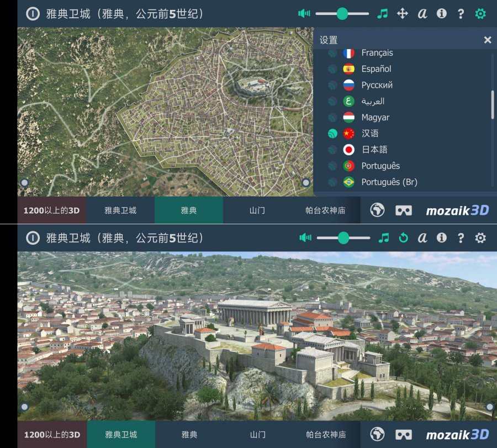The height and width of the screenshot is (448, 497).
Task: Open the info icon in bottom screen
Action: tap(442, 238)
